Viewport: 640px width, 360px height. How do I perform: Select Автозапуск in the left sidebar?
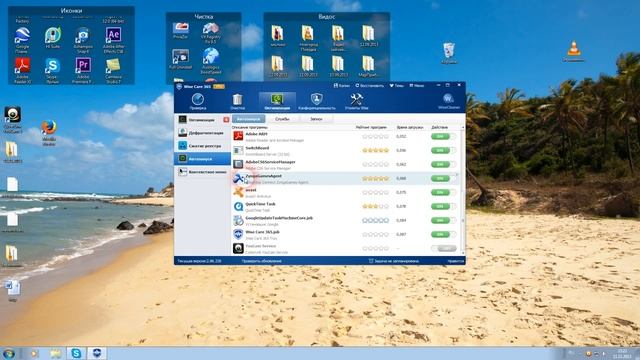[202, 159]
